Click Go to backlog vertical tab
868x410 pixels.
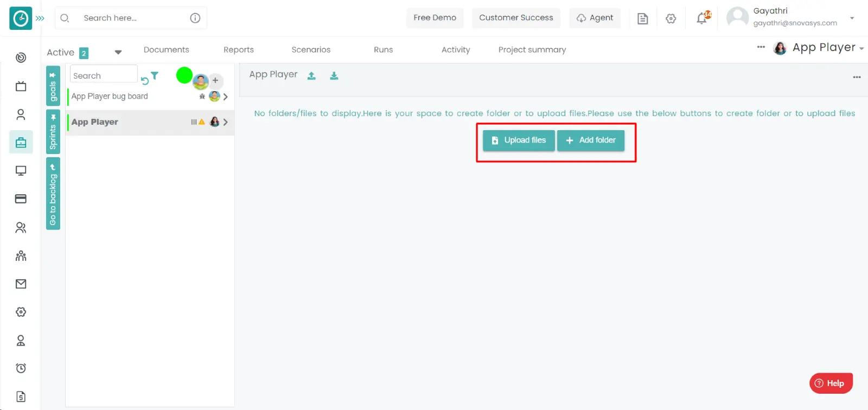53,194
